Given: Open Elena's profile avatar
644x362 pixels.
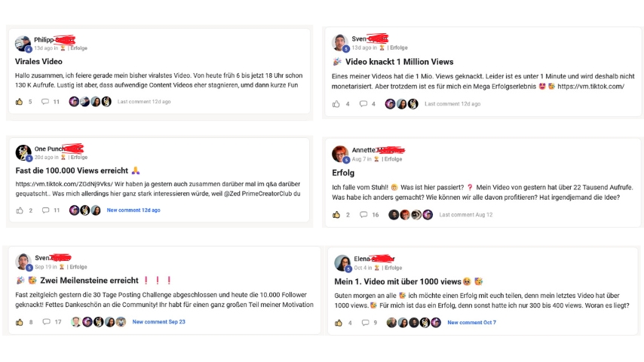Looking at the screenshot, I should [341, 262].
